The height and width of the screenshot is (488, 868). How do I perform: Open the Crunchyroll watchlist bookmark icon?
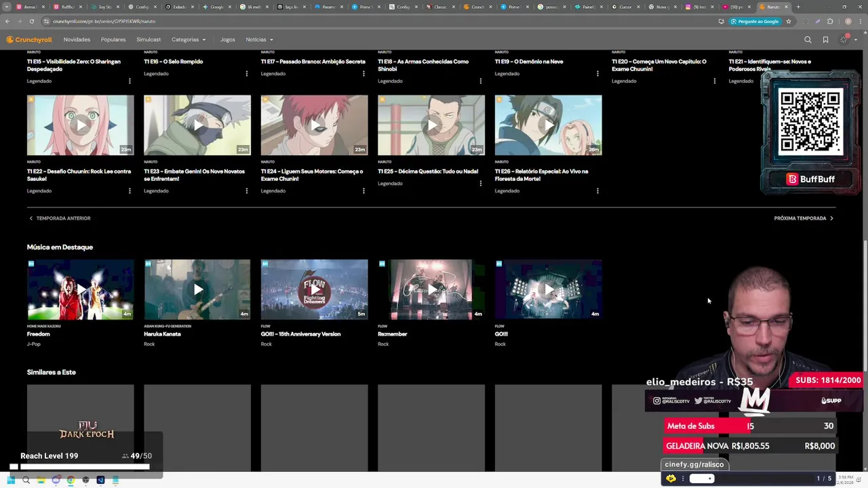click(825, 40)
